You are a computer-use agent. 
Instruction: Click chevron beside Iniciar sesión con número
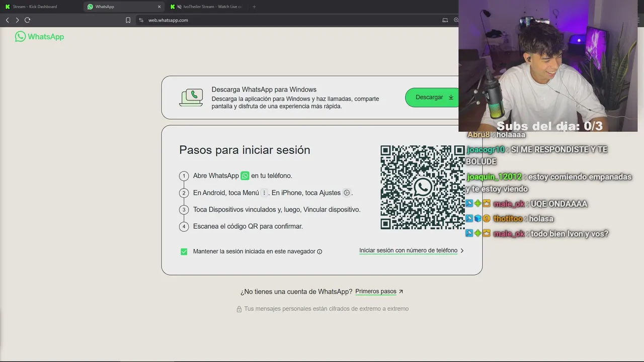pyautogui.click(x=462, y=250)
